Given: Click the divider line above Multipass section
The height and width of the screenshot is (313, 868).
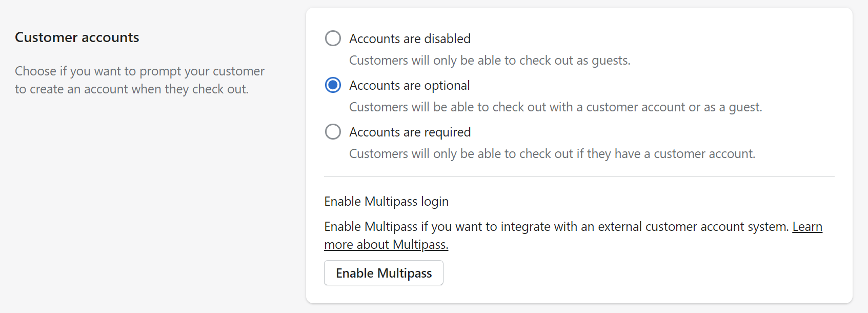Looking at the screenshot, I should (x=579, y=177).
